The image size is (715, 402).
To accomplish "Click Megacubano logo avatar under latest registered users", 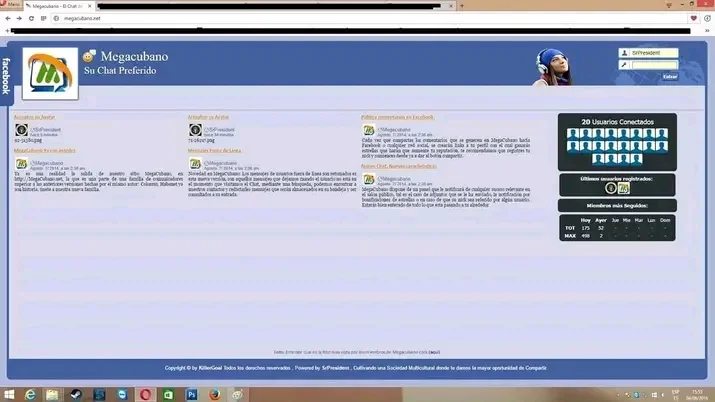I will [624, 188].
